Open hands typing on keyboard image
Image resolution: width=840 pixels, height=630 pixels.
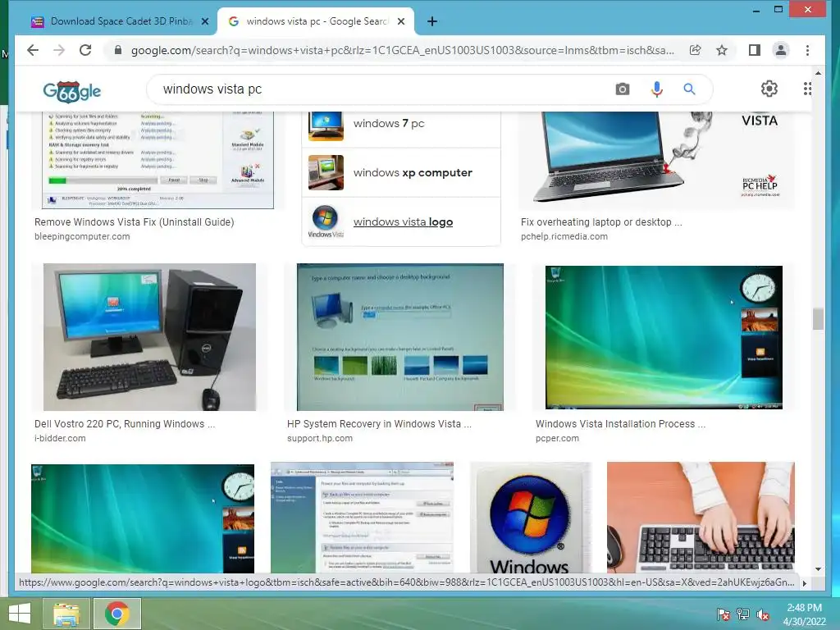701,518
